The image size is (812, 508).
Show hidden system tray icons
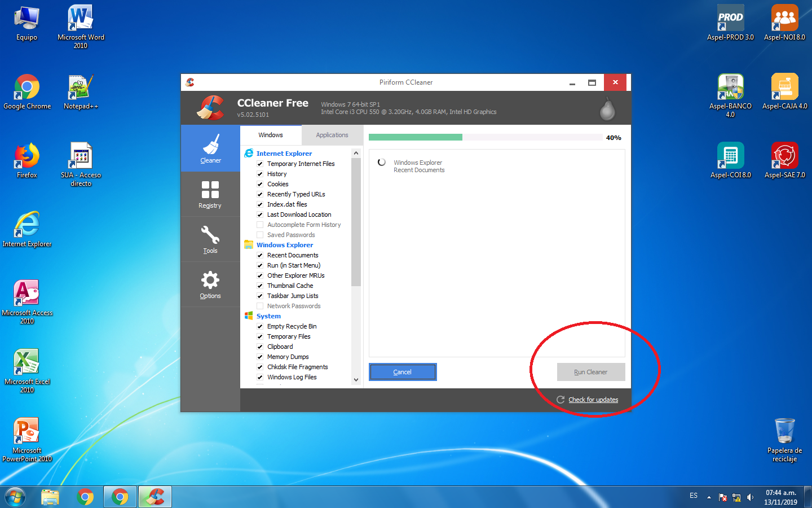click(709, 497)
